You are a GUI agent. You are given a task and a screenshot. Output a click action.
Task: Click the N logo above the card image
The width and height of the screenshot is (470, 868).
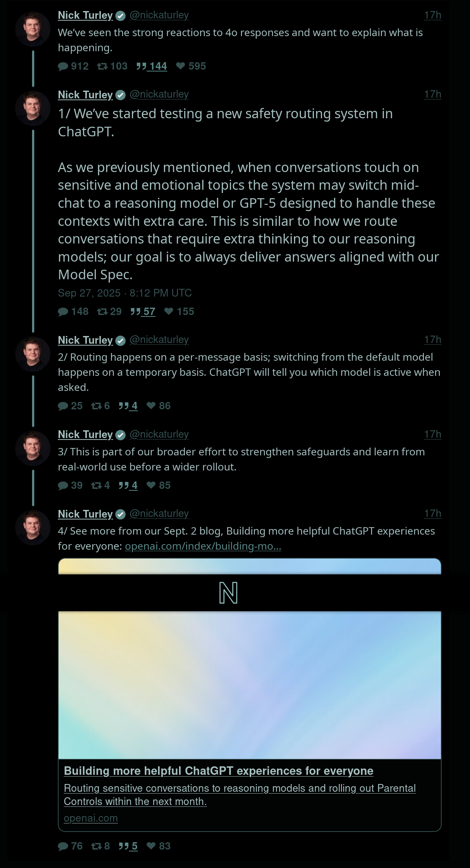[228, 593]
